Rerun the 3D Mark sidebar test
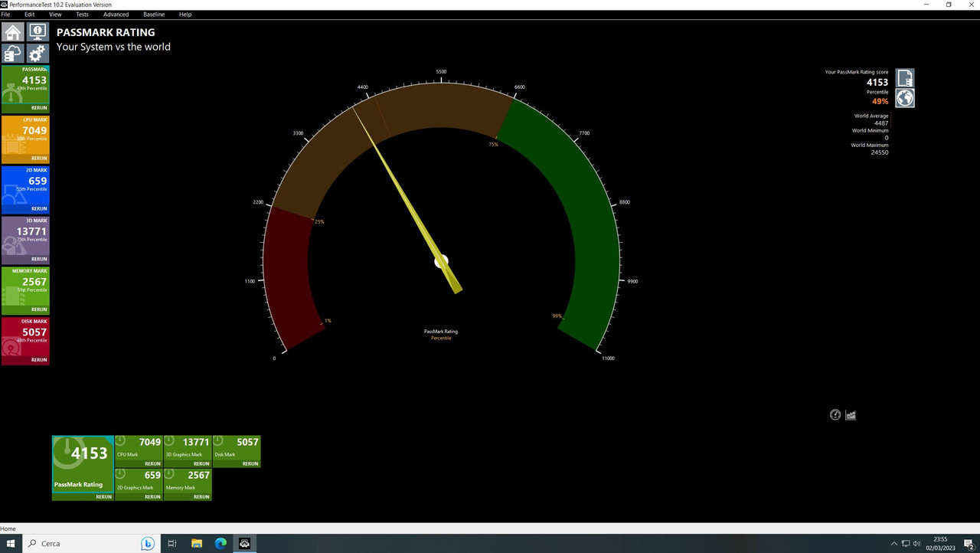980x553 pixels. [39, 259]
